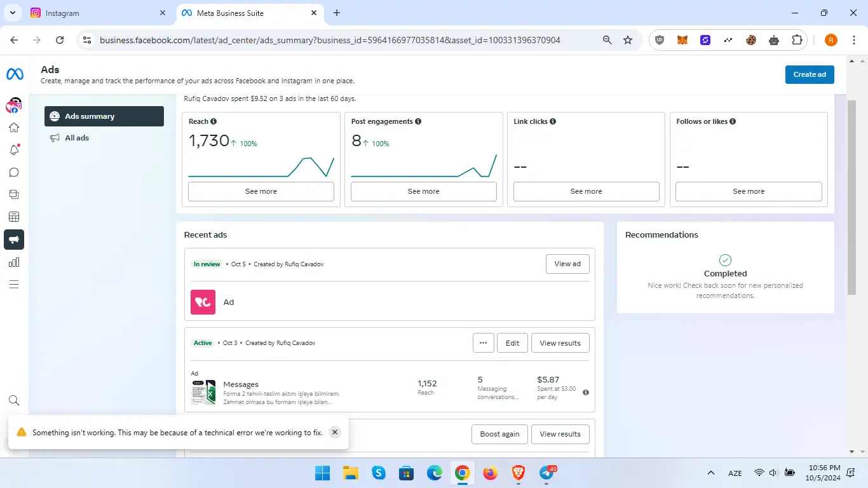This screenshot has width=868, height=488.
Task: Select Ads summary in left menu
Action: pyautogui.click(x=104, y=116)
